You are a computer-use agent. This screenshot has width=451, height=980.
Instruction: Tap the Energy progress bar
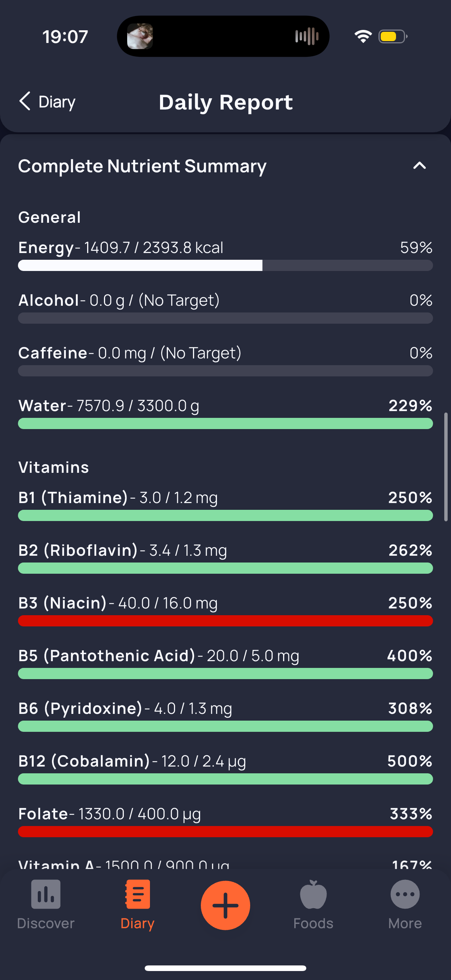pyautogui.click(x=225, y=265)
